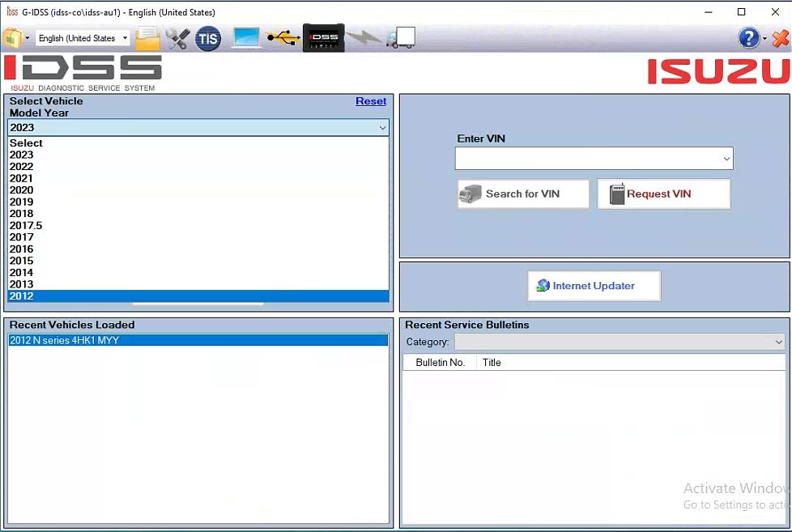Open the blue question mark help icon
Viewport: 792px width, 532px height.
748,38
